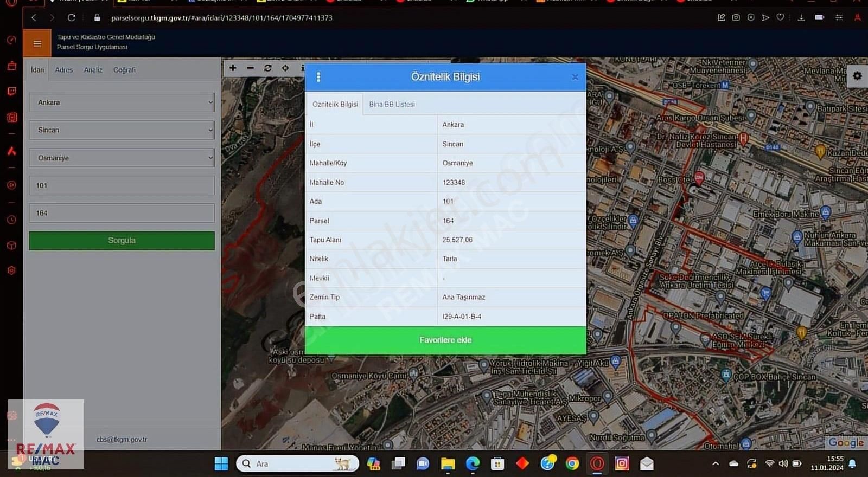The width and height of the screenshot is (868, 477).
Task: Expand the Sincan district dropdown
Action: [122, 130]
